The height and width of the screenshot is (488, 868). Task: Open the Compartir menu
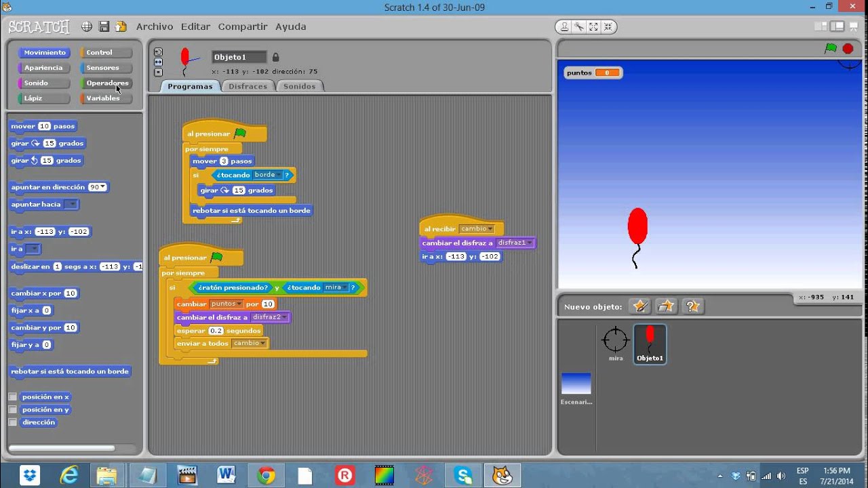pyautogui.click(x=243, y=26)
